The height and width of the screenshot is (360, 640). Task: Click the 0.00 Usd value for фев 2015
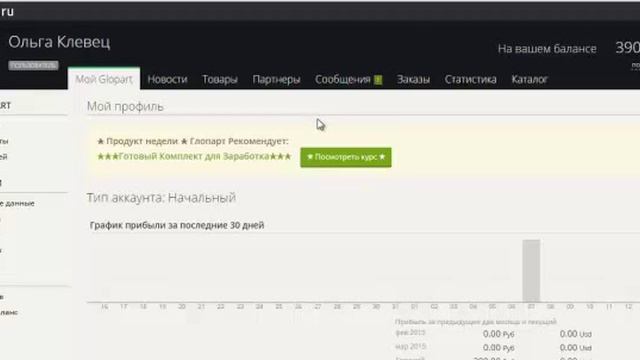pyautogui.click(x=576, y=334)
